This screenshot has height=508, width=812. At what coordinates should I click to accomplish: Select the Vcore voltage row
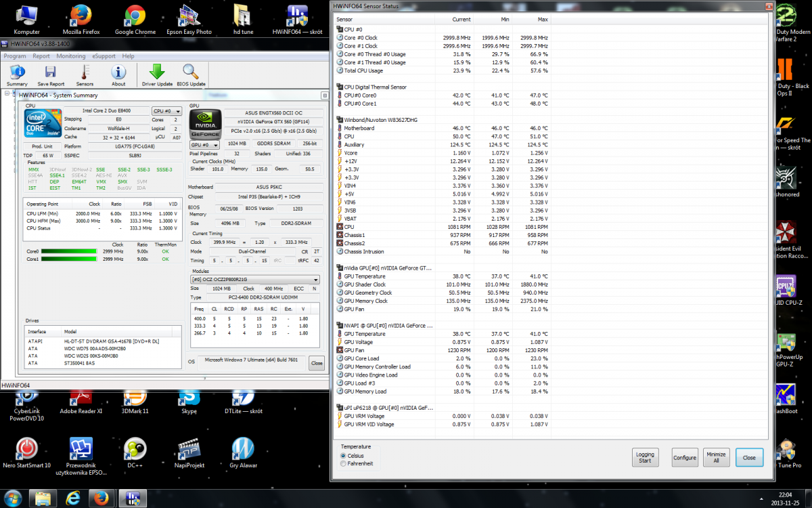pyautogui.click(x=443, y=153)
